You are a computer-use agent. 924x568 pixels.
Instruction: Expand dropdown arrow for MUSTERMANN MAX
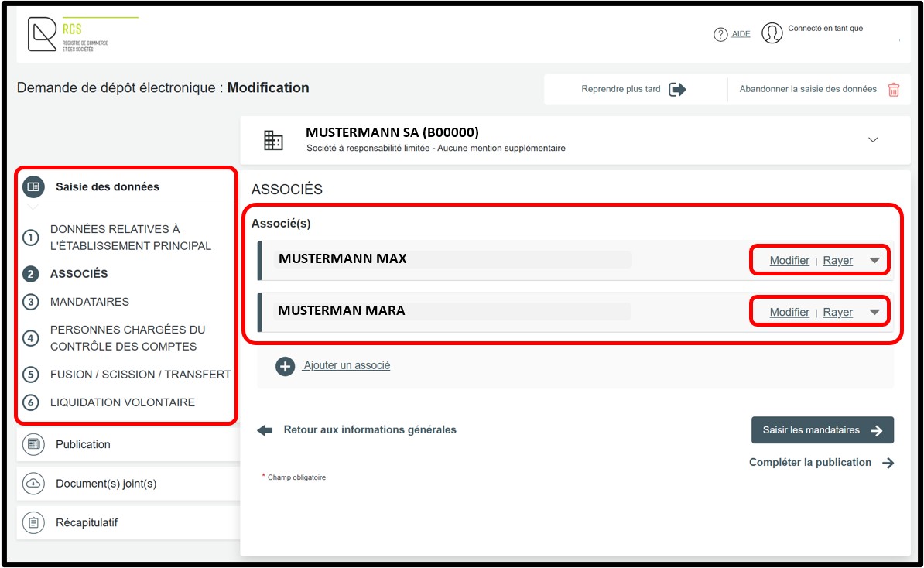[874, 261]
